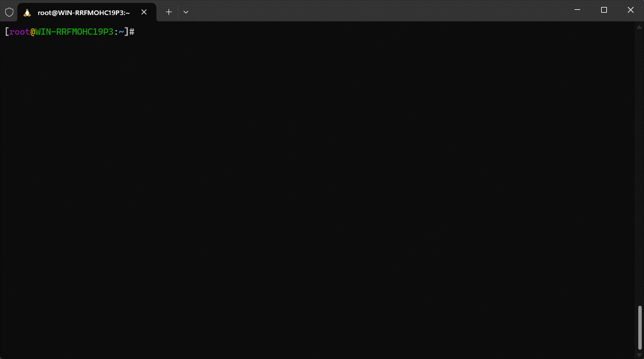The width and height of the screenshot is (644, 359).
Task: Click the green hostname WIN-RRFMOHC19P3 in prompt
Action: click(74, 32)
